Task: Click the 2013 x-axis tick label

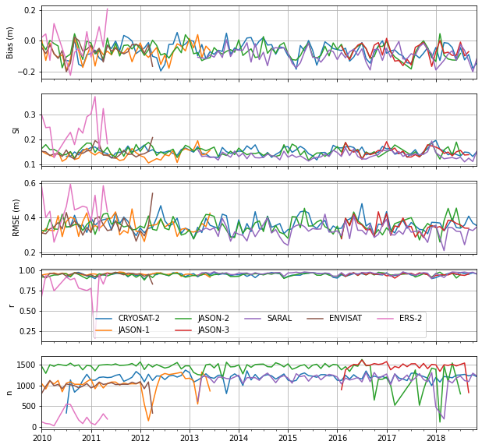Action: tap(190, 438)
